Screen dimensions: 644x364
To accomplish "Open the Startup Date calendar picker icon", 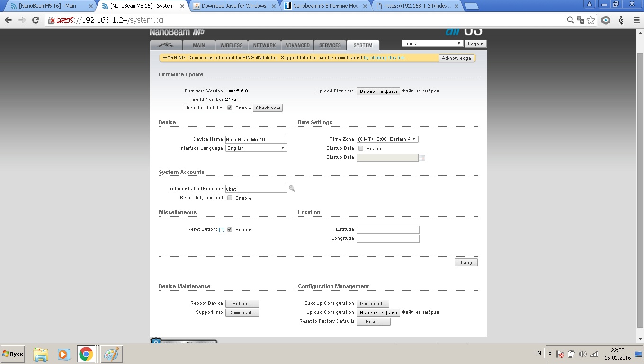I will tap(422, 158).
